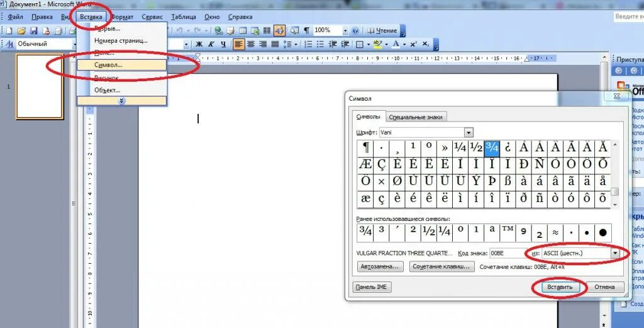Select page 1 thumbnail

tap(40, 86)
